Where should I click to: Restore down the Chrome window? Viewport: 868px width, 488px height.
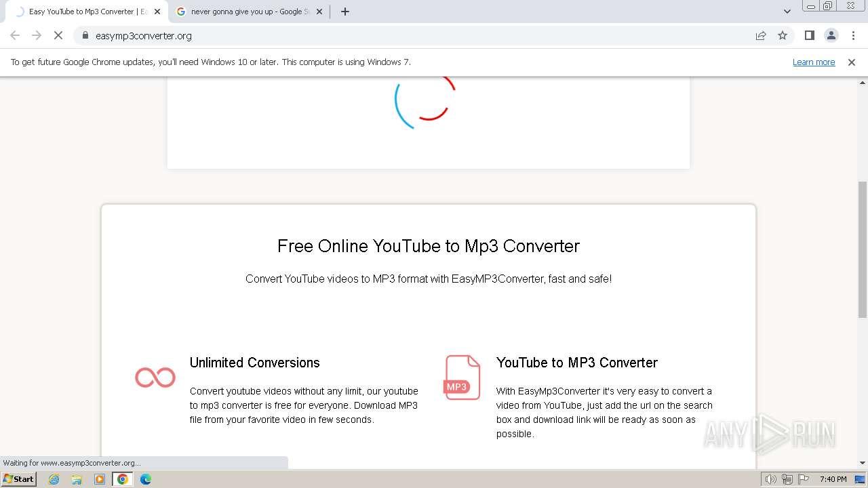[828, 6]
